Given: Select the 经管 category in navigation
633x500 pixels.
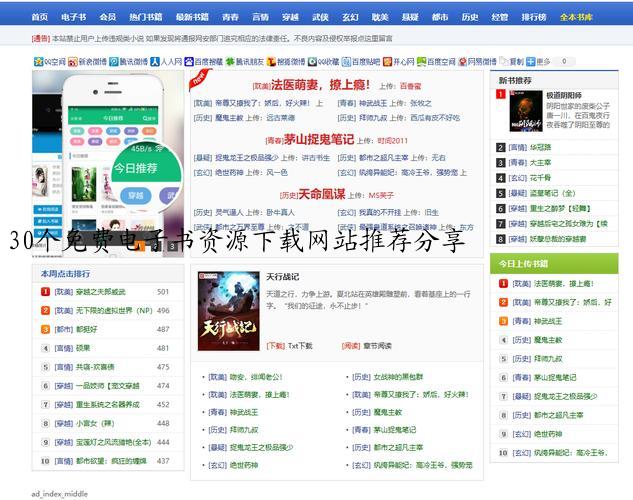Looking at the screenshot, I should 500,17.
